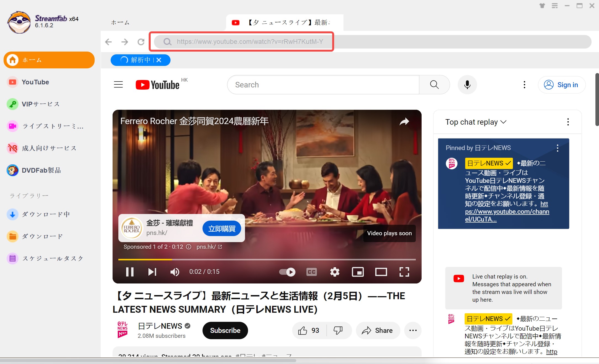The image size is (599, 364).
Task: Enable miniplayer mode
Action: (x=358, y=272)
